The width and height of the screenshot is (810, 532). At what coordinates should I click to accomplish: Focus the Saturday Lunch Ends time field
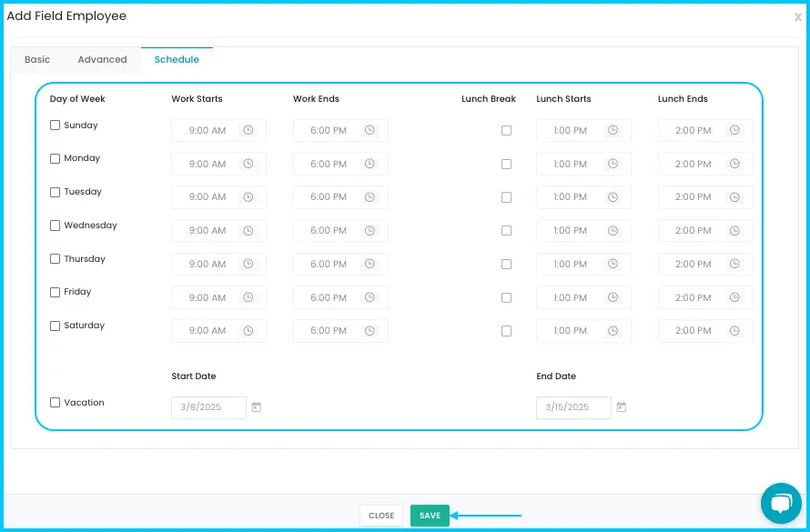(705, 331)
